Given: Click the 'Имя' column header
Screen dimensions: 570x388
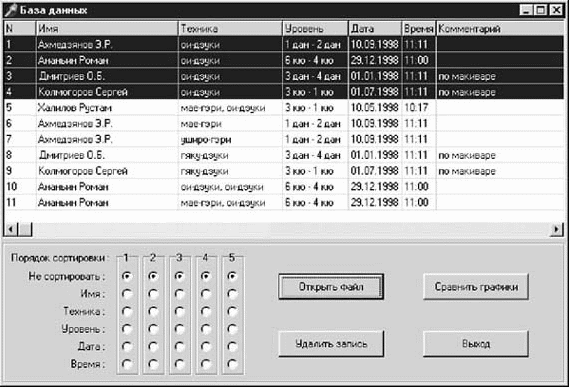Looking at the screenshot, I should click(107, 28).
